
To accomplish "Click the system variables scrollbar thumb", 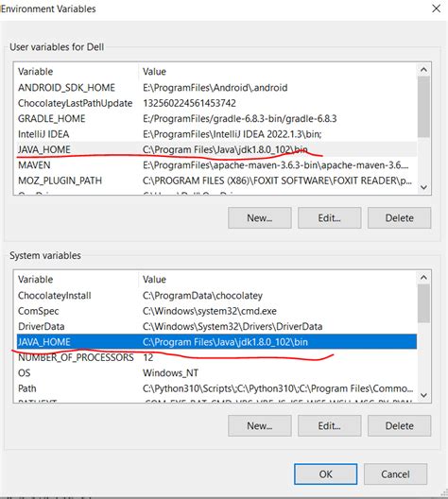I will pos(423,303).
